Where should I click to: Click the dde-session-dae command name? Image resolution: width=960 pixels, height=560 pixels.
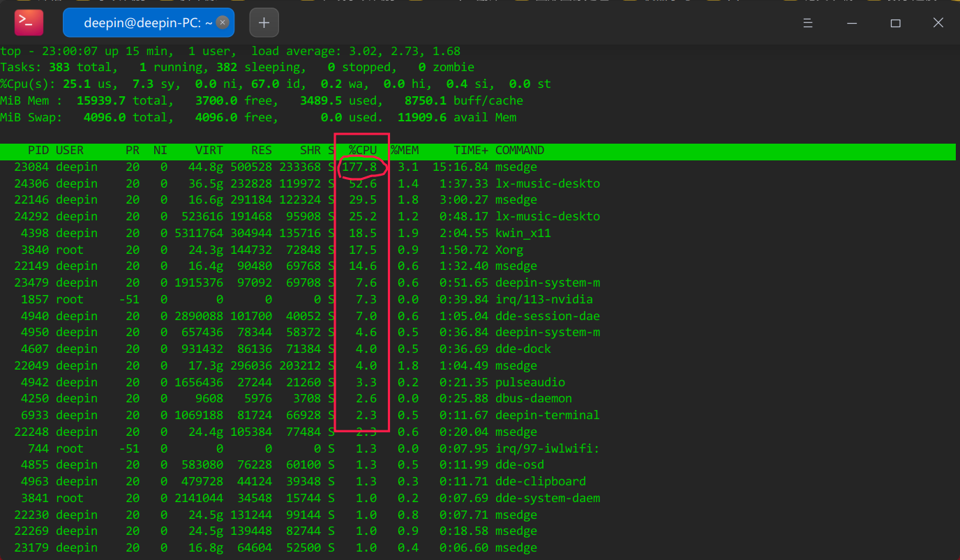click(548, 317)
